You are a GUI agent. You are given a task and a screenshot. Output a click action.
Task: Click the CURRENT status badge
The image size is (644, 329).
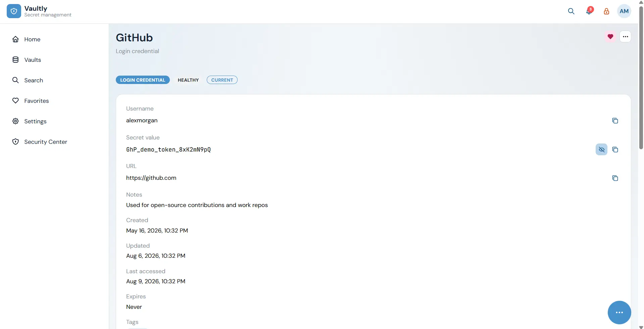pyautogui.click(x=222, y=80)
